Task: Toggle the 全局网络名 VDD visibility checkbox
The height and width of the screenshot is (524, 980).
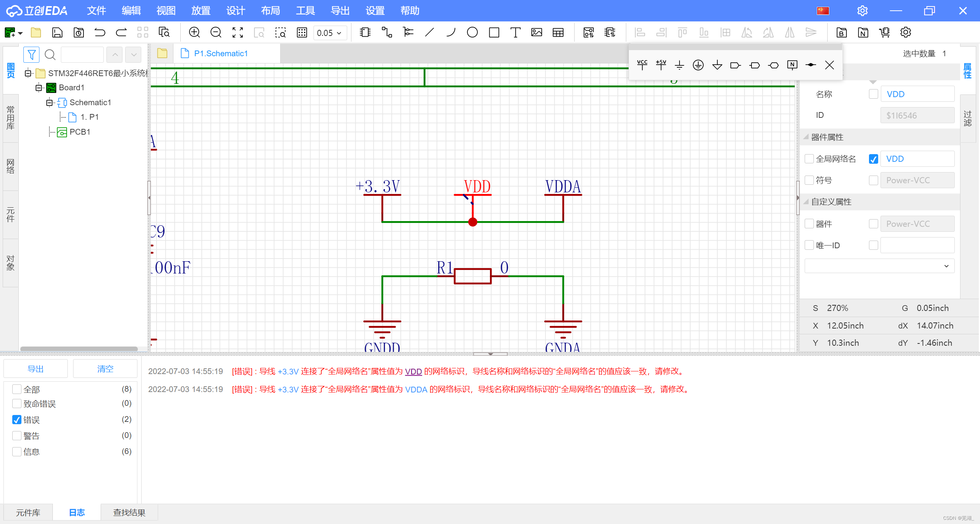Action: coord(873,159)
